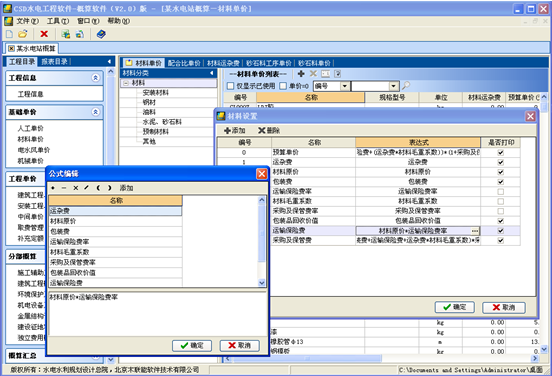The height and width of the screenshot is (376, 552).
Task: Uncheck print checkbox for 包装费 row
Action: [x=501, y=182]
